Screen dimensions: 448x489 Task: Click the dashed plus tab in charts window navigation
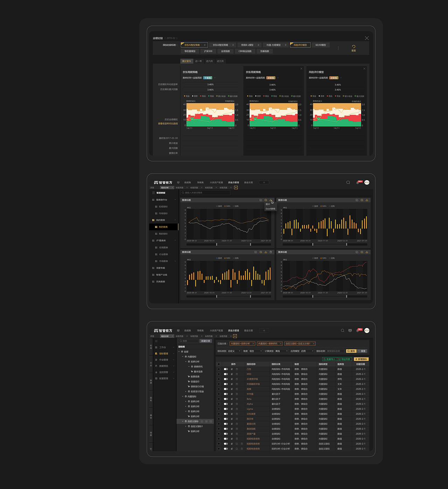264,182
